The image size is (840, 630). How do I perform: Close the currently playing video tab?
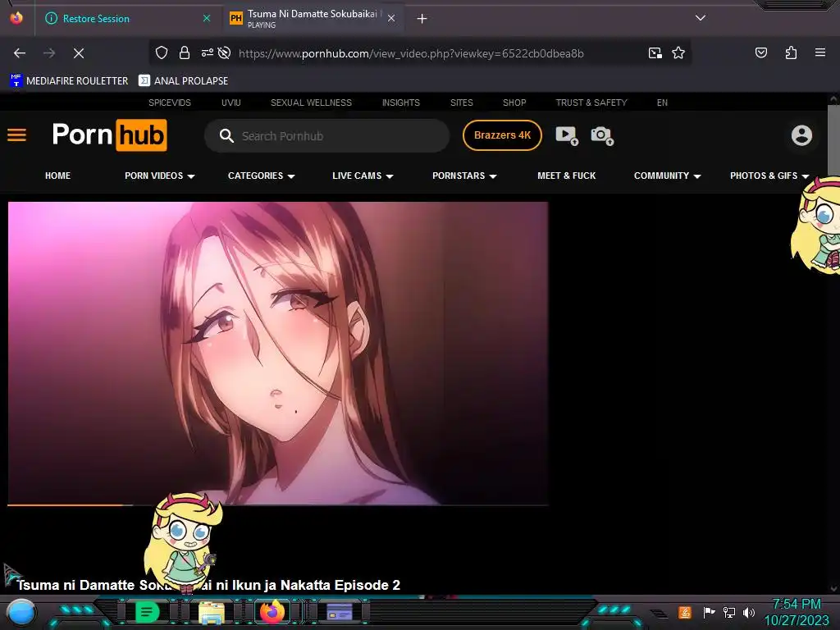pos(391,19)
